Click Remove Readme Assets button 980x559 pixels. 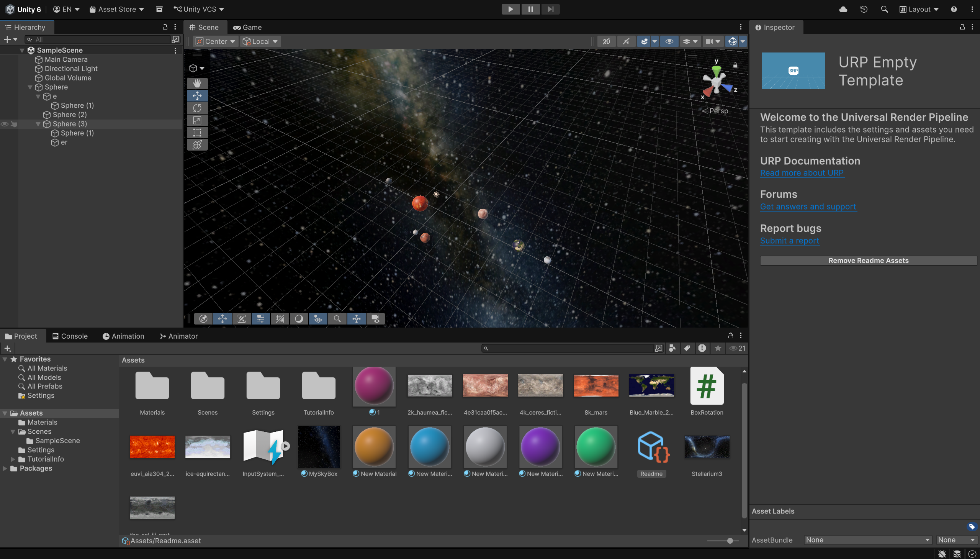(868, 261)
